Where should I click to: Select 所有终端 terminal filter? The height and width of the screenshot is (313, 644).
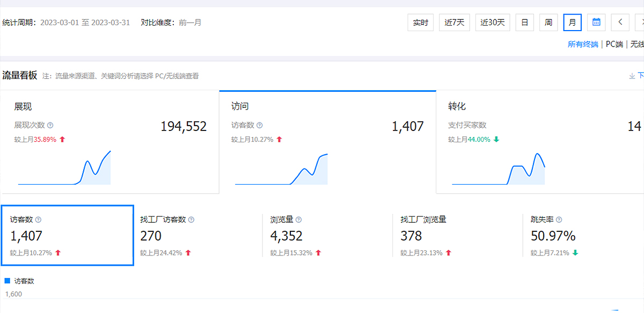click(x=583, y=45)
